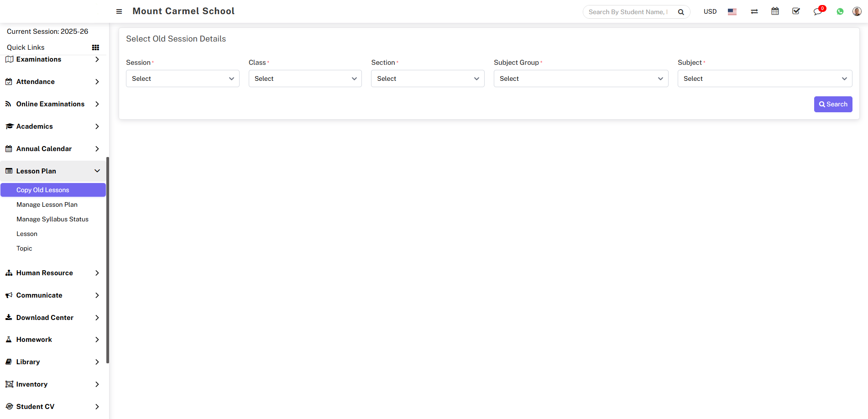This screenshot has height=419, width=868.
Task: Open the Subject Group dropdown
Action: [x=580, y=79]
